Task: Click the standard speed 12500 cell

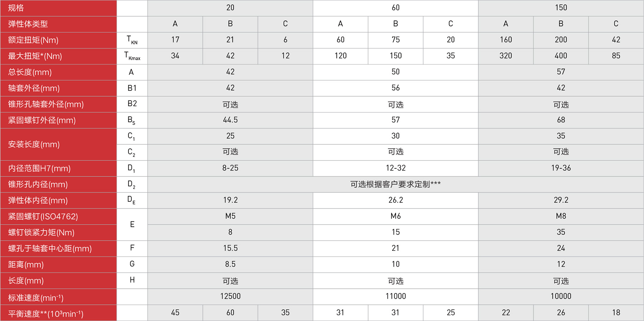Action: tap(230, 297)
